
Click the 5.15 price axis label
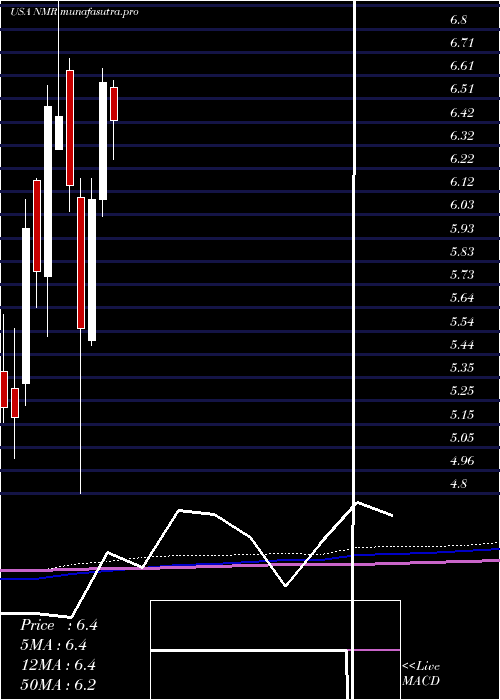[x=462, y=414]
